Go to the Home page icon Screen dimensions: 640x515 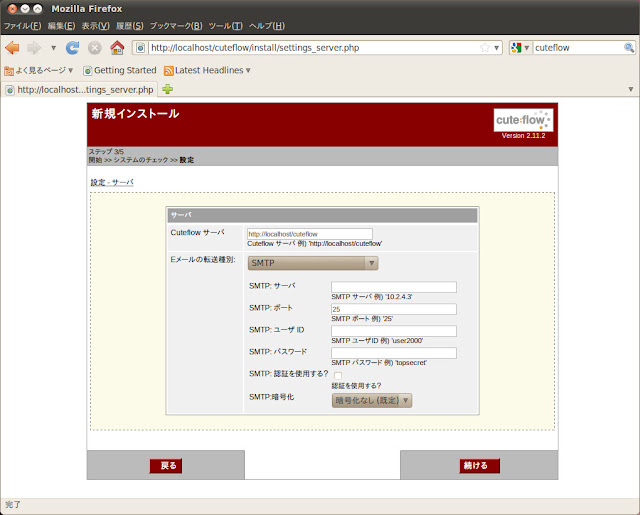[117, 48]
